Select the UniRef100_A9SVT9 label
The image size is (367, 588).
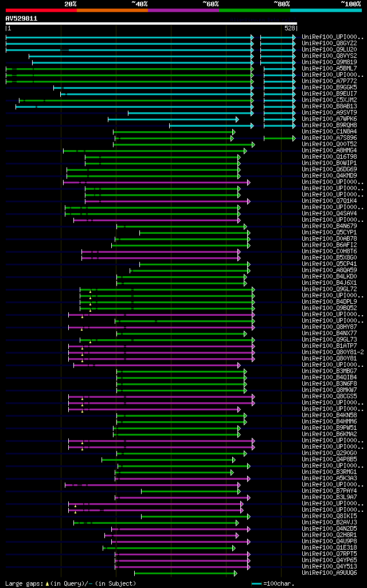(x=330, y=113)
